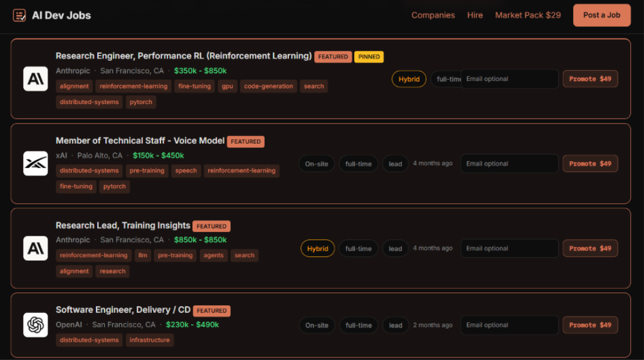Promote the xAI Voice Model job
644x360 pixels.
pos(590,164)
